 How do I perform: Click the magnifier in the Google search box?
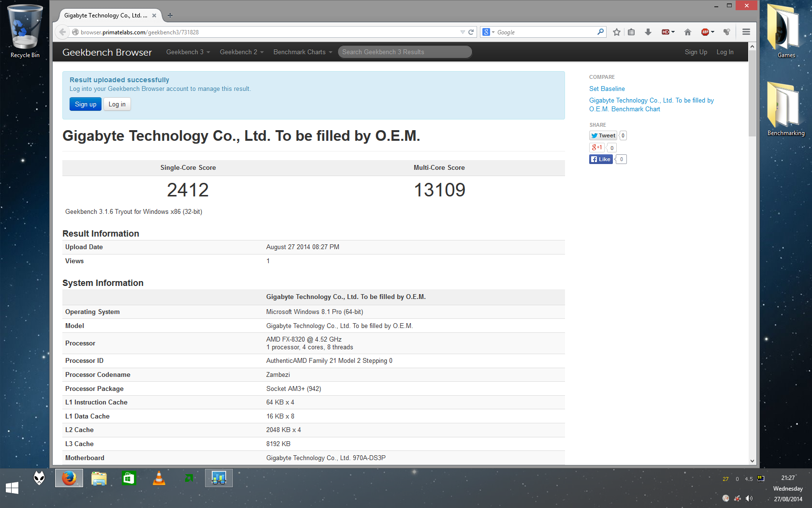pyautogui.click(x=600, y=32)
